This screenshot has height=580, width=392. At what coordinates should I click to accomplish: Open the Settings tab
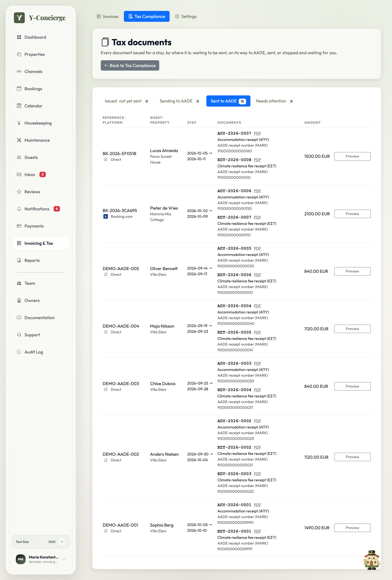point(186,16)
